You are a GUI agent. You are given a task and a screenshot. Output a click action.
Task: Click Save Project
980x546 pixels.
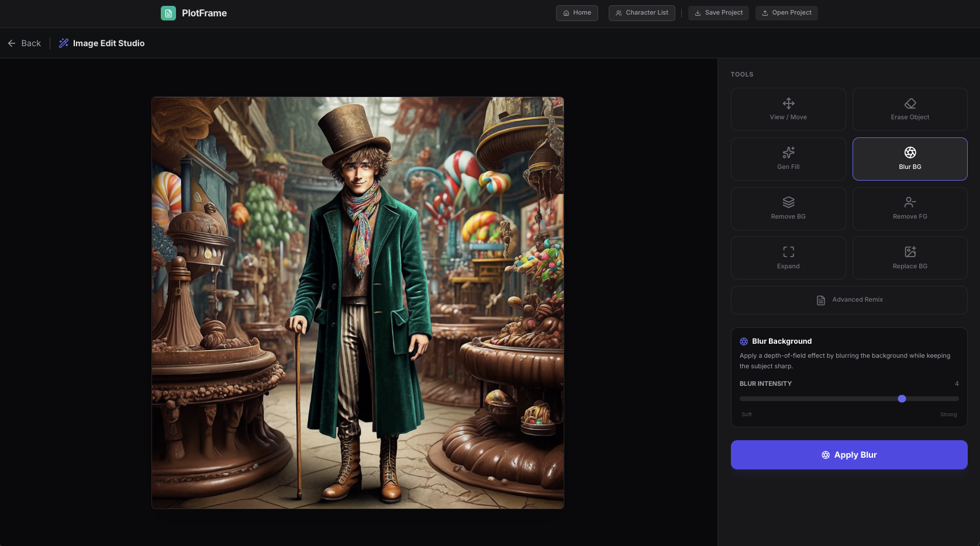pos(719,13)
